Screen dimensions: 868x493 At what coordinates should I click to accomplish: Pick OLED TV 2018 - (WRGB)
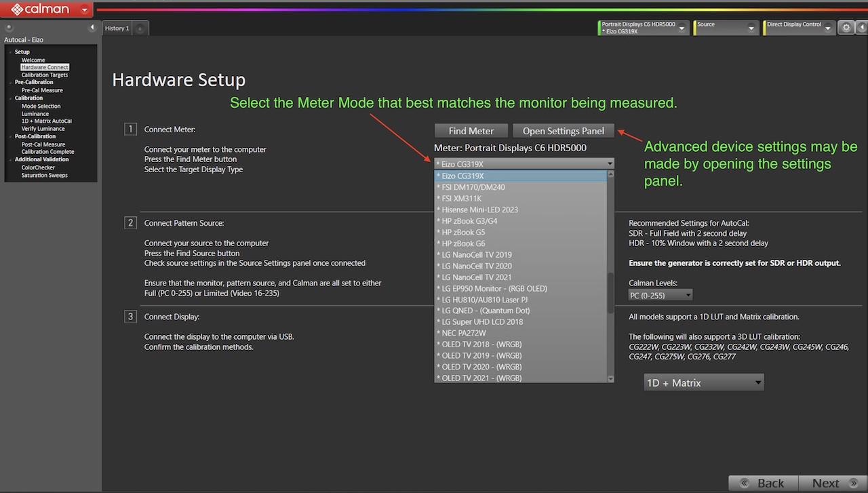521,344
